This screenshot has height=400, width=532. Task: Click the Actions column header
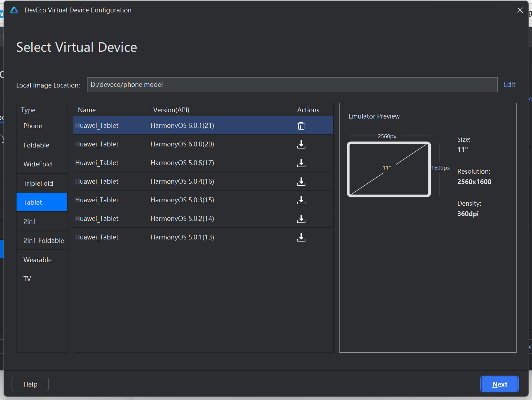313,110
